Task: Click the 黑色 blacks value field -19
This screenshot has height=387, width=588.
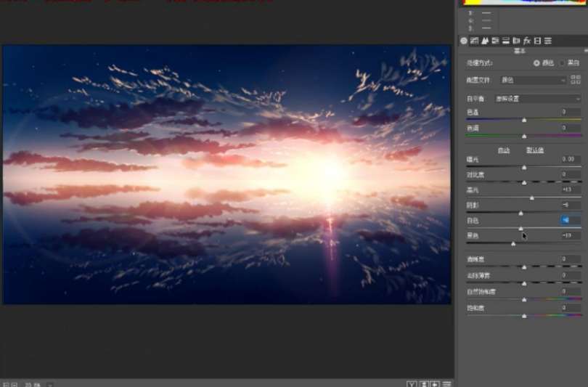Action: [x=571, y=235]
